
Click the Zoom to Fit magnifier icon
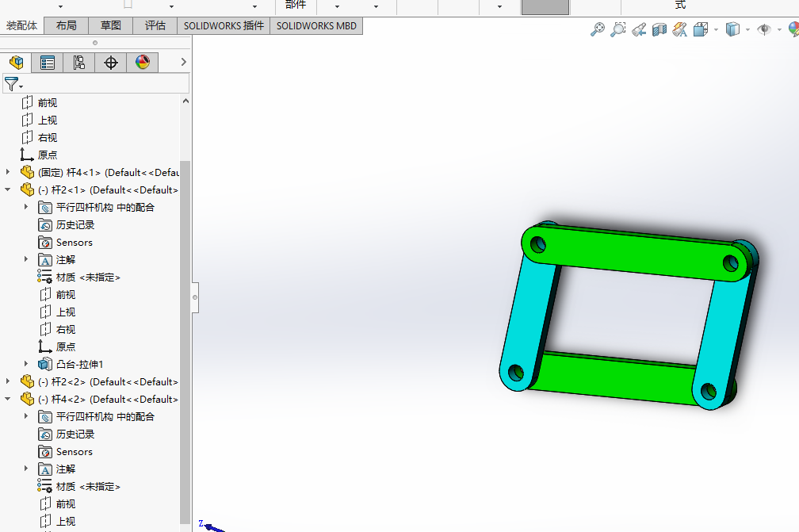tap(597, 29)
